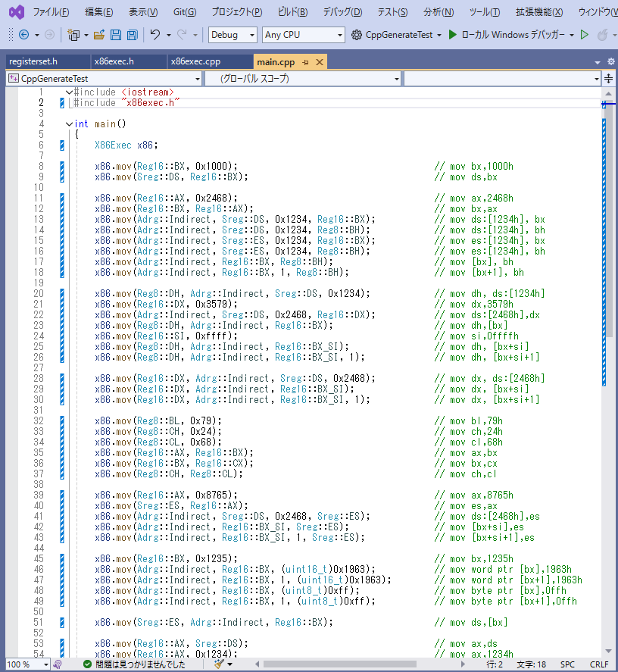Viewport: 618px width, 672px height.
Task: Click the 文字: 18 column indicator
Action: point(531,664)
